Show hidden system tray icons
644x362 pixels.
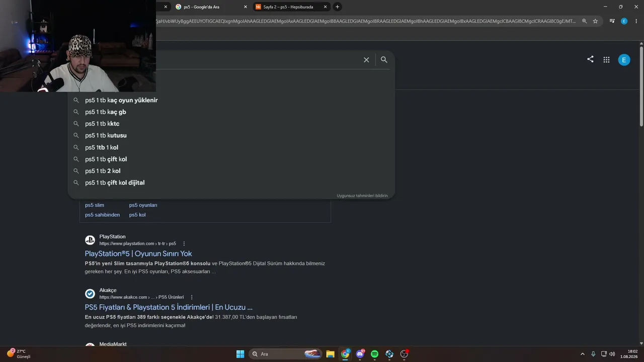click(583, 354)
